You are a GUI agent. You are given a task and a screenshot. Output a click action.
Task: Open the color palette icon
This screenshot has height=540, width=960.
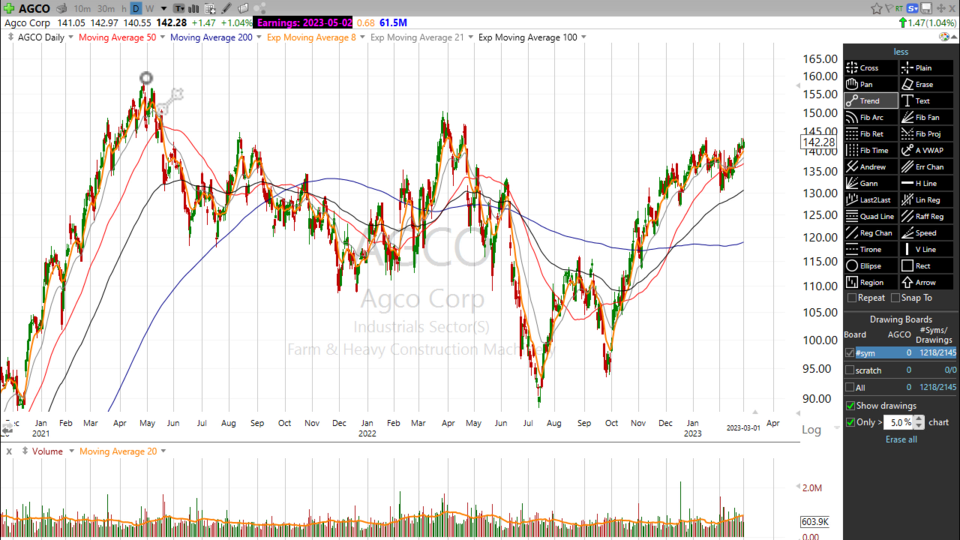point(944,37)
